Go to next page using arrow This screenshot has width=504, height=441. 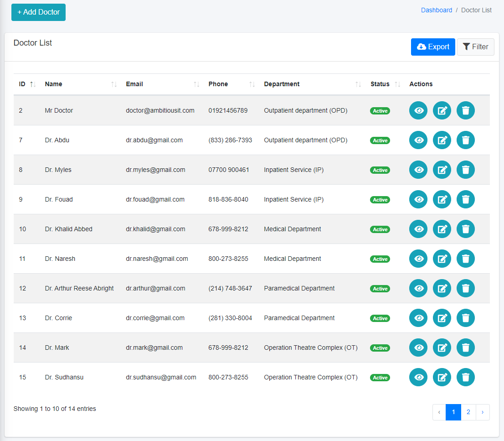click(483, 412)
